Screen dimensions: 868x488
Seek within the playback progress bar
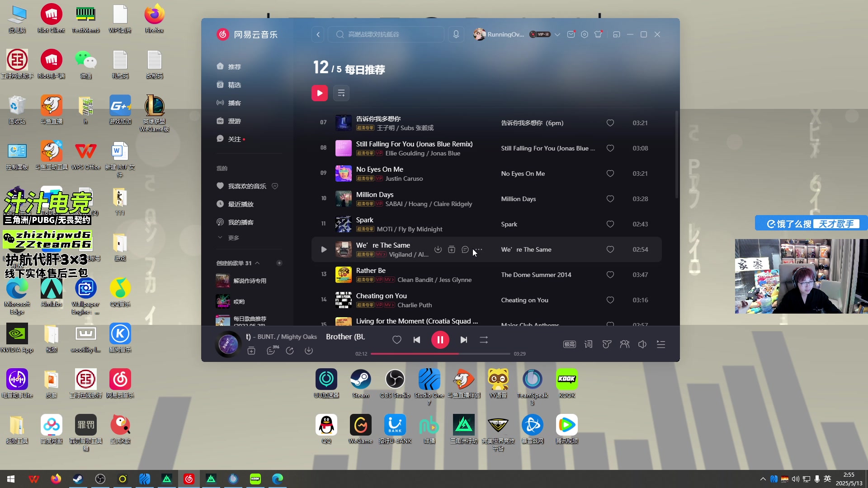[440, 354]
